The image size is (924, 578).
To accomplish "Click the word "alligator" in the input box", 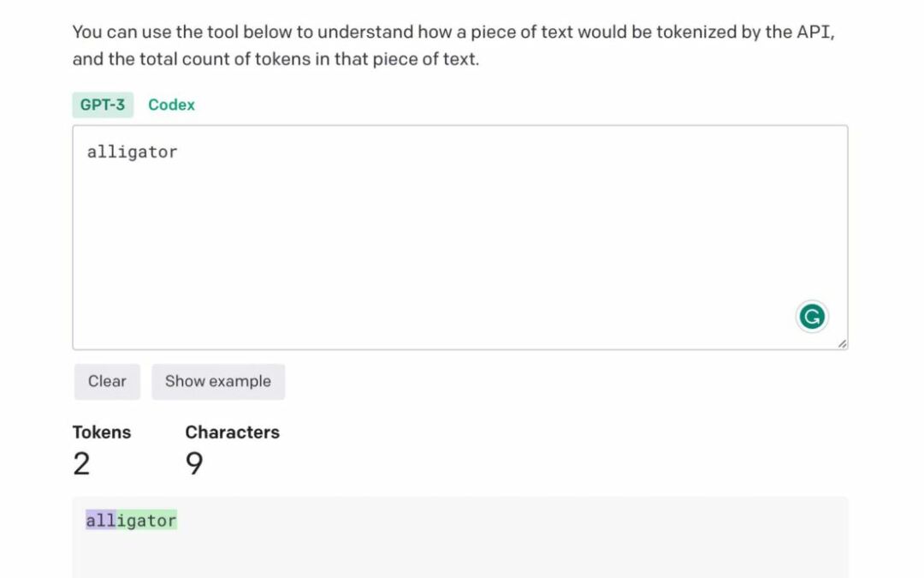I will point(132,152).
